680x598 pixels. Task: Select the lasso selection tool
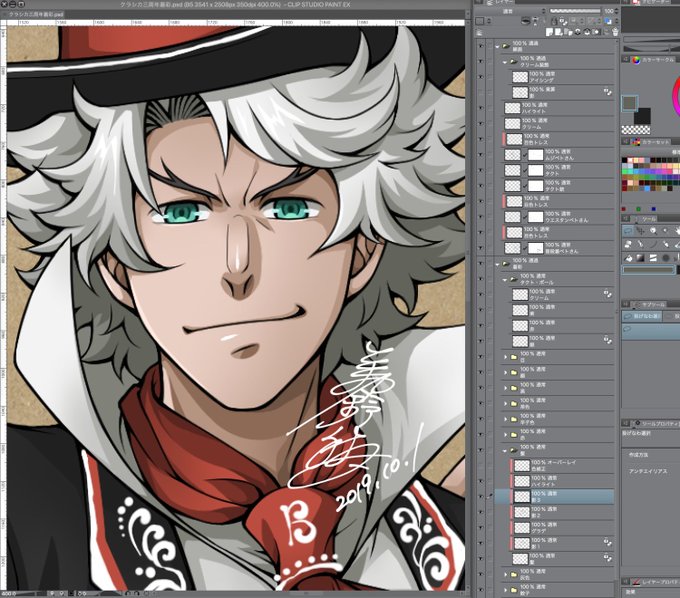[628, 231]
